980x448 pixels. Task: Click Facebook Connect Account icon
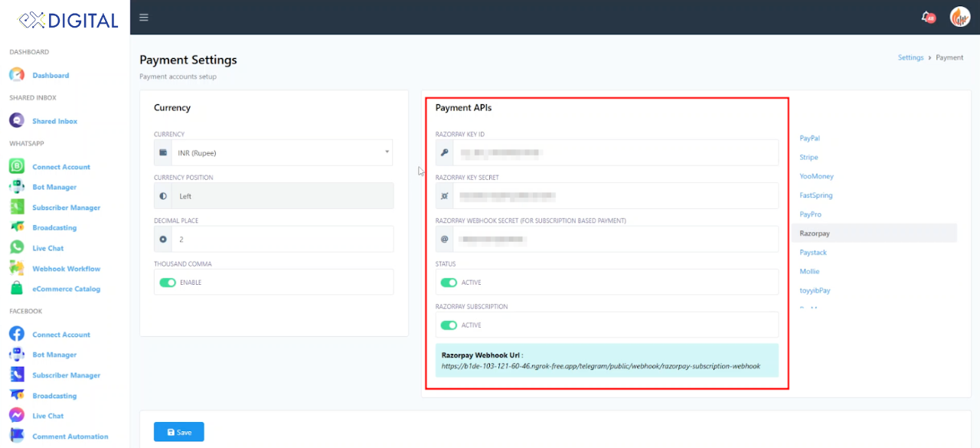pos(17,335)
